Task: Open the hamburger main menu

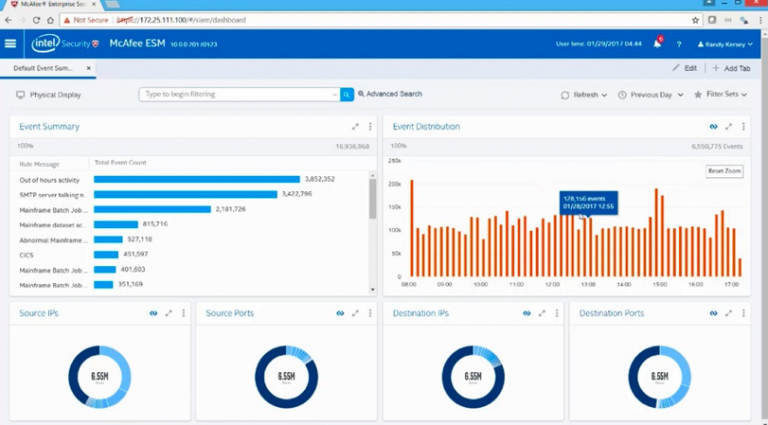Action: pyautogui.click(x=10, y=44)
